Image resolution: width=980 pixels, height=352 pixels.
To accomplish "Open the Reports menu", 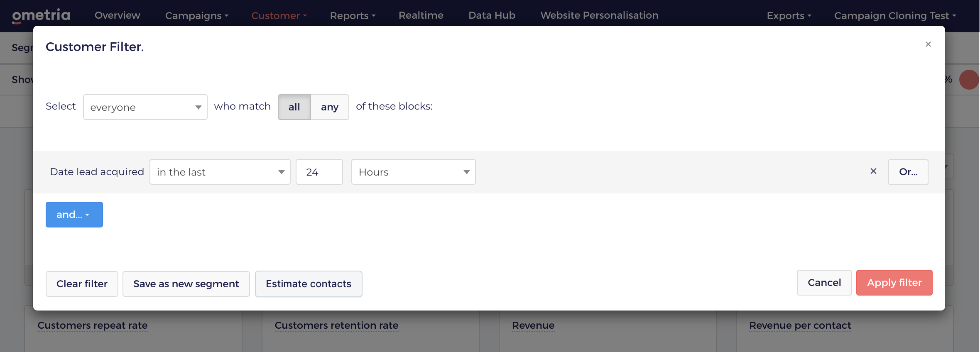I will (x=353, y=16).
